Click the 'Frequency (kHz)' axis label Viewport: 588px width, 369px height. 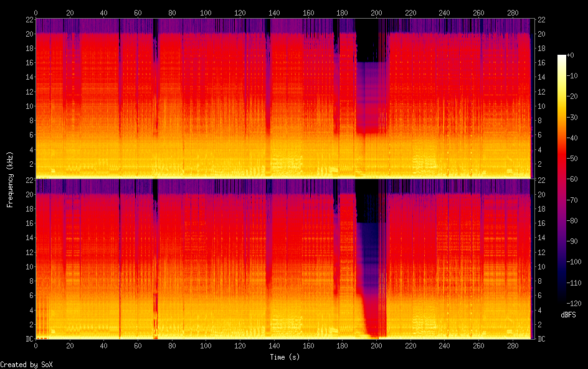click(x=9, y=179)
